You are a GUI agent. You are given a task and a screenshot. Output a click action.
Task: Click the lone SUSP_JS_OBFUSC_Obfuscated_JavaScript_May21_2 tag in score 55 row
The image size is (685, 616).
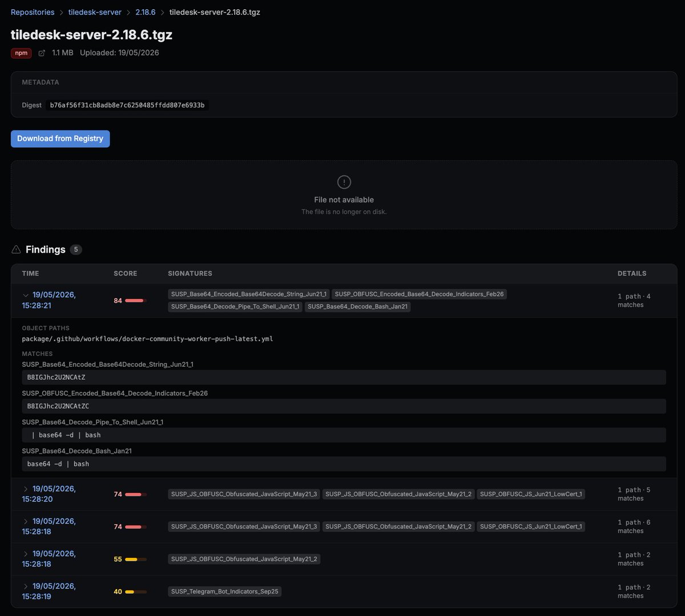point(244,559)
